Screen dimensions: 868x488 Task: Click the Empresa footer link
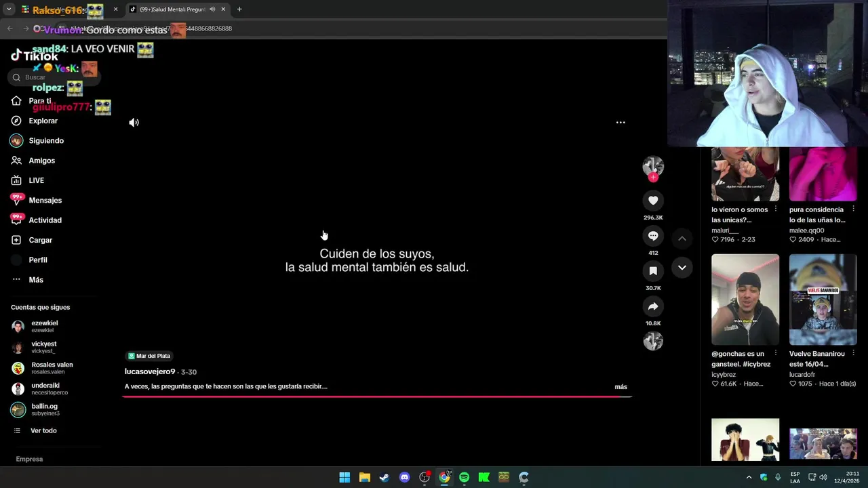click(29, 459)
